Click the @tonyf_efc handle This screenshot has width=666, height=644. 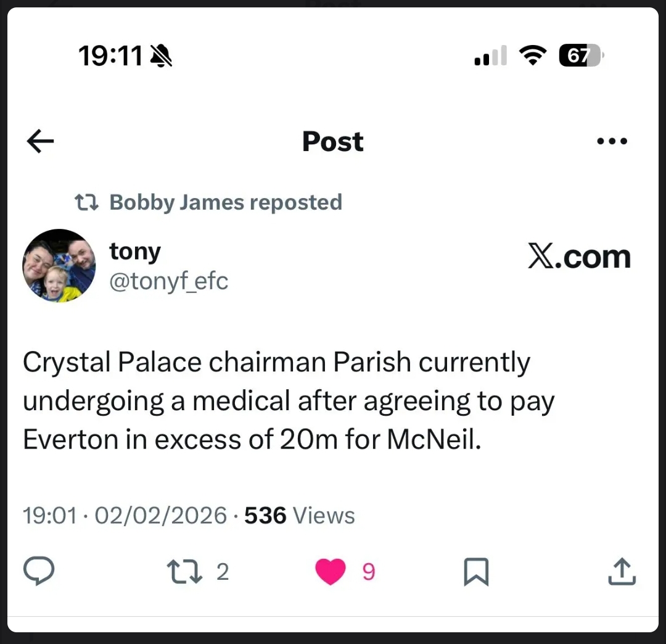168,281
